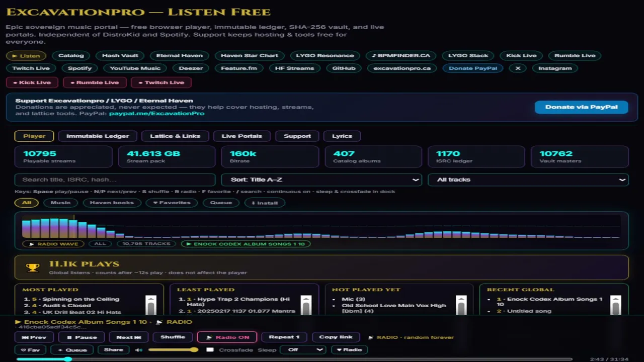Open the YouTube Music link pill
644x362 pixels.
[x=135, y=68]
